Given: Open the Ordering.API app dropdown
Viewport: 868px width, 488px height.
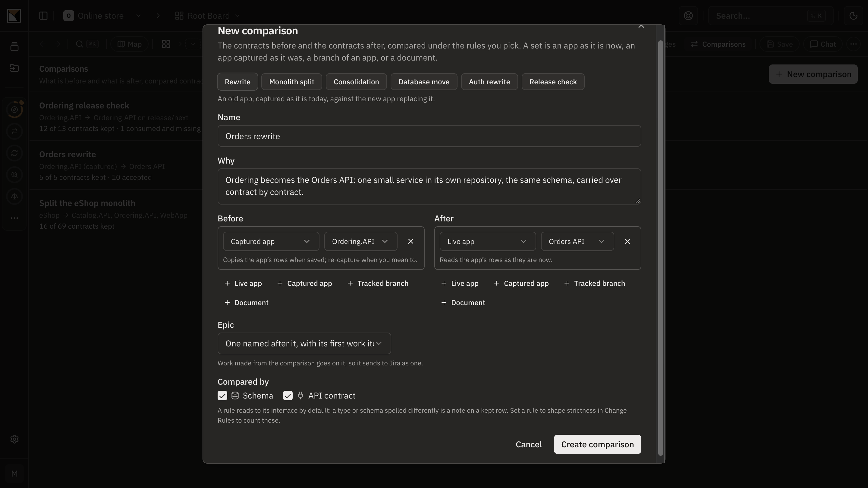Looking at the screenshot, I should (x=360, y=242).
